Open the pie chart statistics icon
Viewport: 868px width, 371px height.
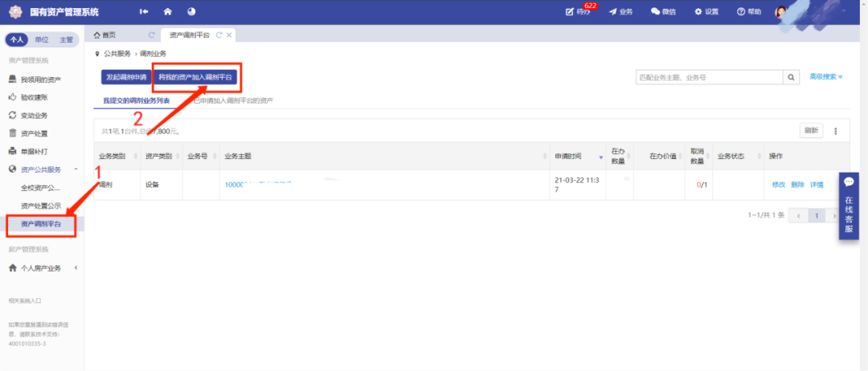(191, 11)
